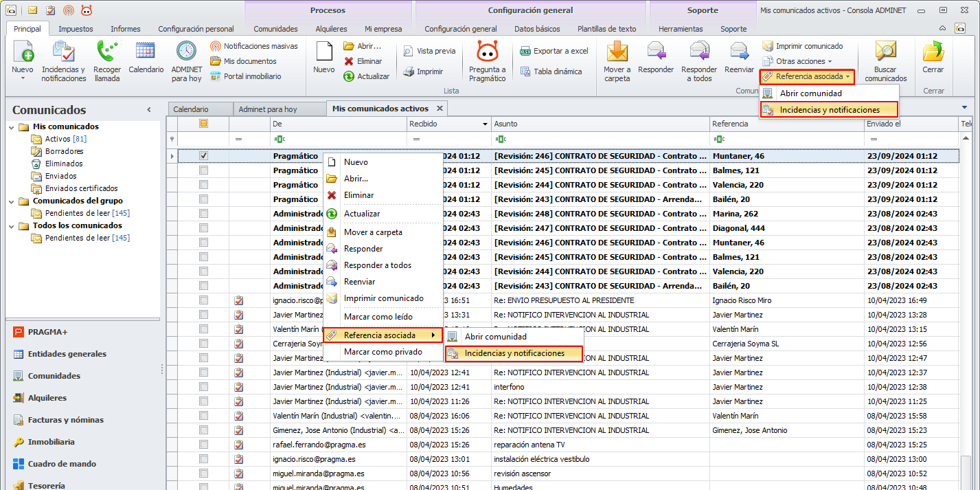The height and width of the screenshot is (490, 980).
Task: Select Marcar como leído in context menu
Action: click(378, 317)
